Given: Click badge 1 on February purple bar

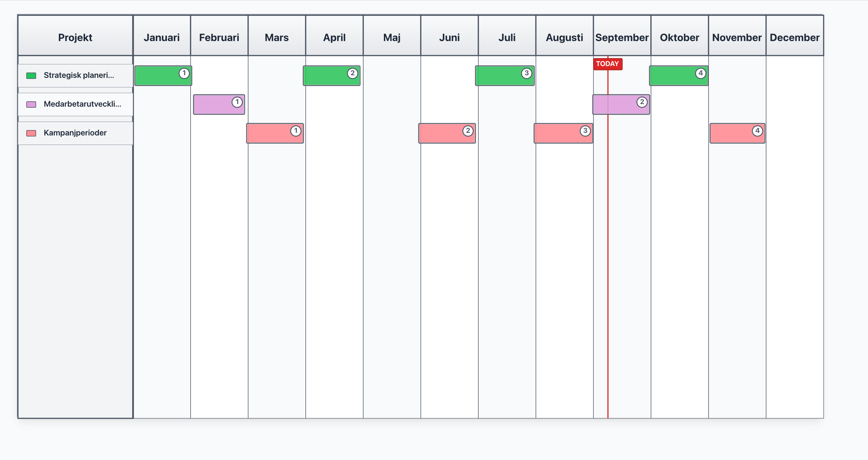Looking at the screenshot, I should click(x=237, y=102).
